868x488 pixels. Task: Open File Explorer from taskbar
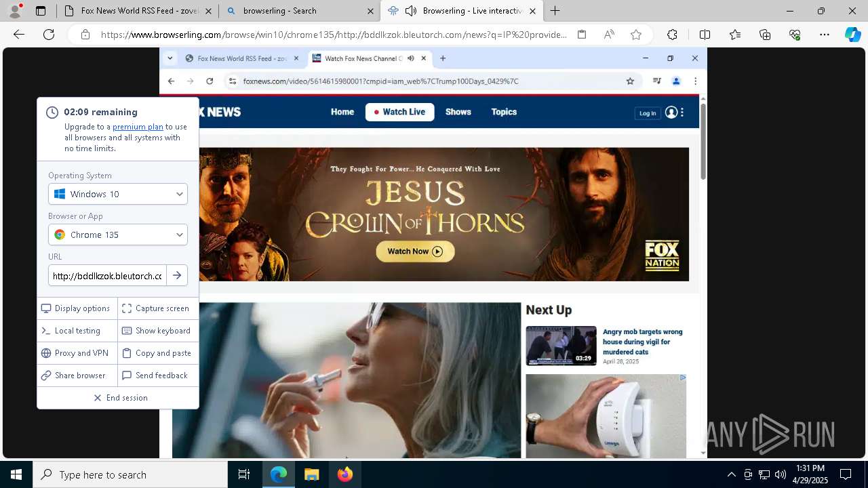tap(311, 474)
